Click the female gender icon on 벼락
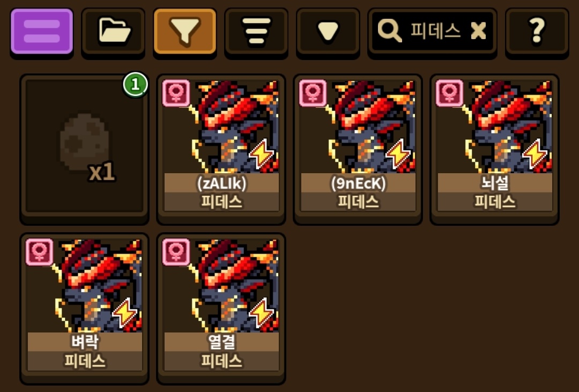Viewport: 579px width, 392px height. tap(40, 252)
